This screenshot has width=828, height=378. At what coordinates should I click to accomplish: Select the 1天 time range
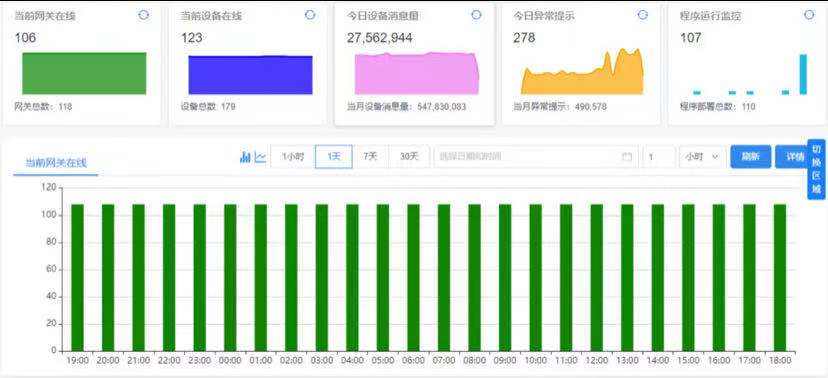click(x=334, y=157)
